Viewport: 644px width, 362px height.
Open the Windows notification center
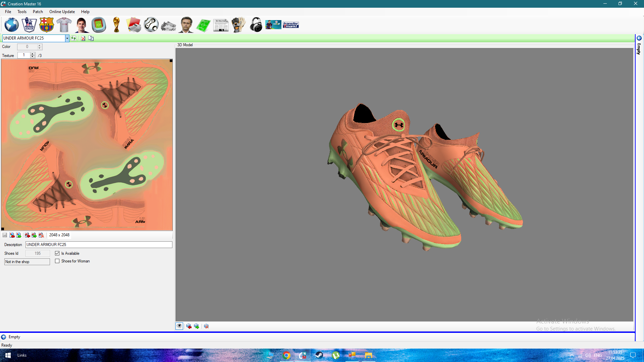[x=633, y=355]
